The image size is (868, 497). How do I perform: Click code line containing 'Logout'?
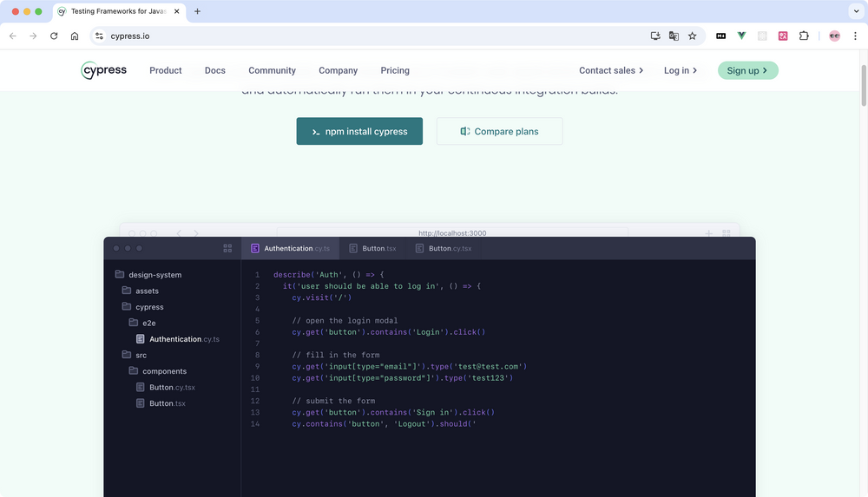384,424
